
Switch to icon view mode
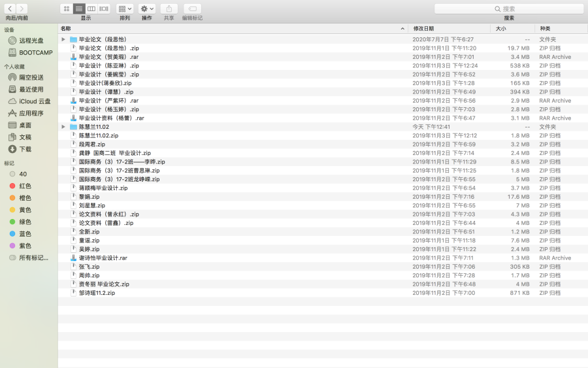[x=67, y=8]
